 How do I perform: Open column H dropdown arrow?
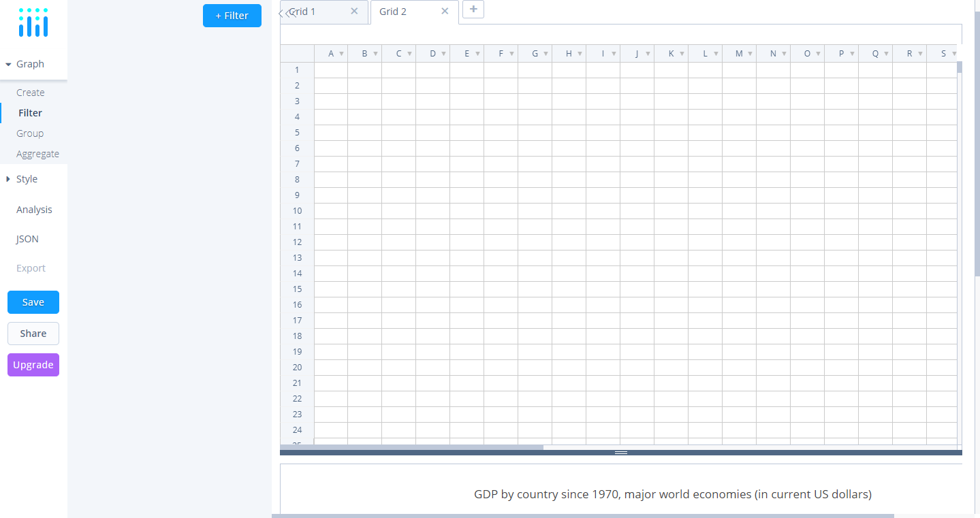[580, 54]
